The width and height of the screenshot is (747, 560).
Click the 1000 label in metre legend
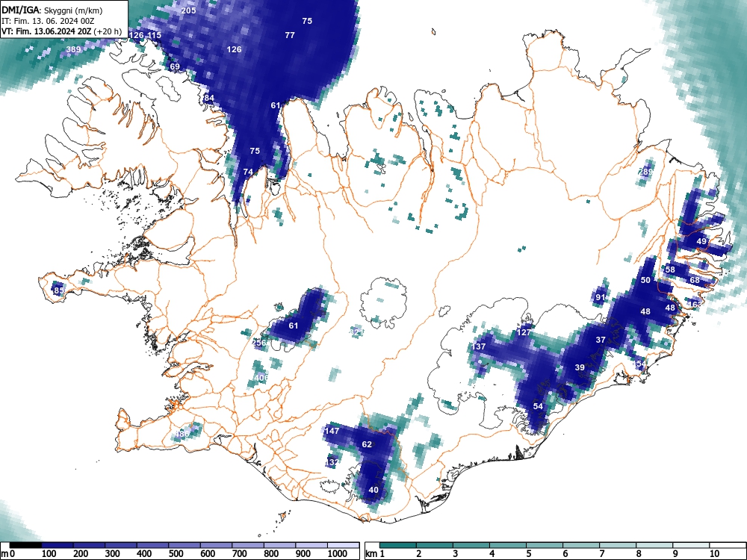(x=338, y=553)
